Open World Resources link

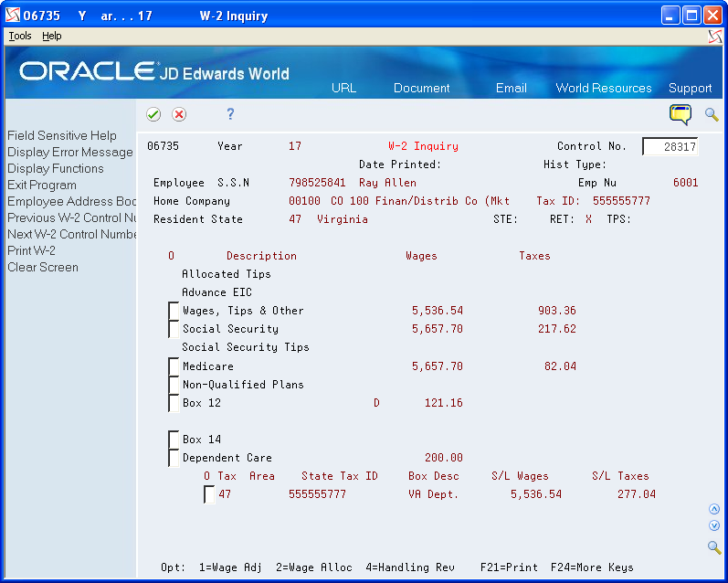click(x=604, y=88)
